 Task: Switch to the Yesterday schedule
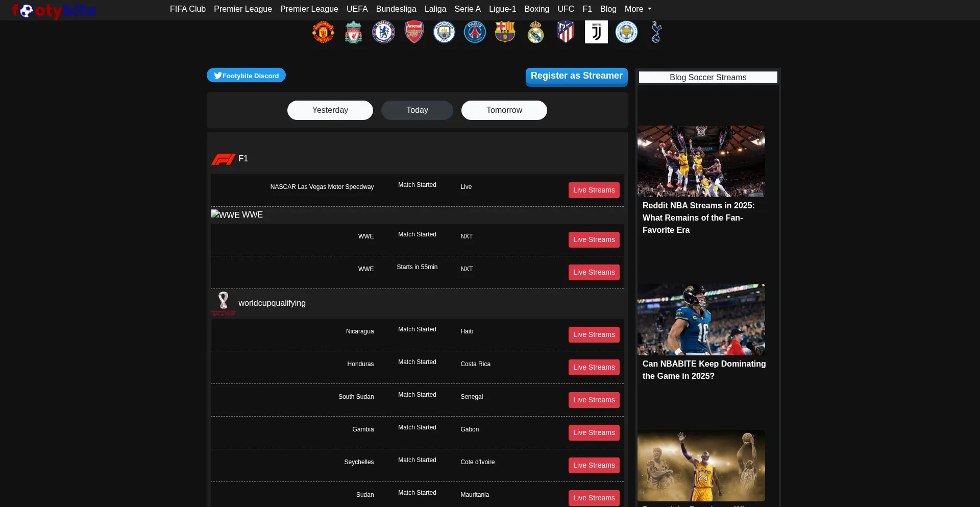(330, 110)
